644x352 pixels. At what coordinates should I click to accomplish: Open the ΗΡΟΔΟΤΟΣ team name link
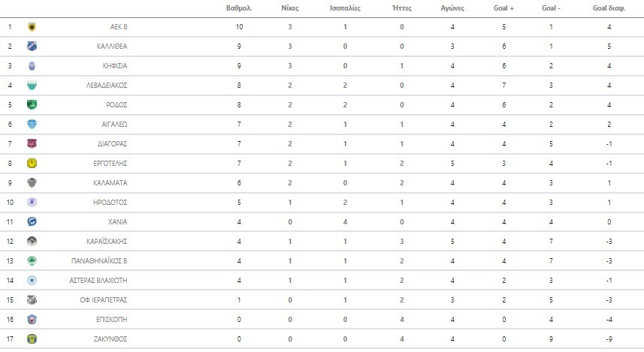pyautogui.click(x=111, y=202)
